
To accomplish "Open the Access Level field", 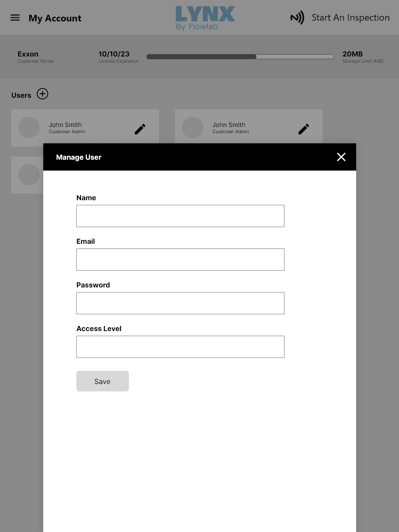I will (180, 347).
